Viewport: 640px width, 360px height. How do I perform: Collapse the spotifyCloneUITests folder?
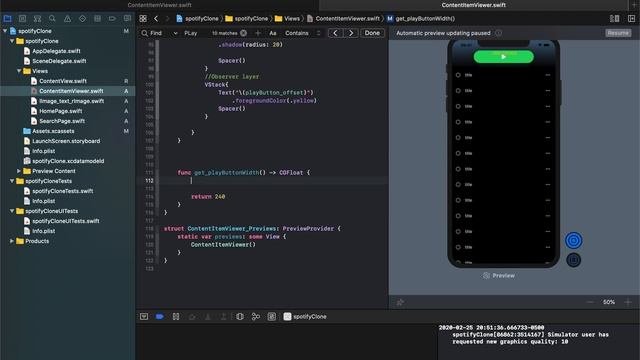pyautogui.click(x=12, y=211)
